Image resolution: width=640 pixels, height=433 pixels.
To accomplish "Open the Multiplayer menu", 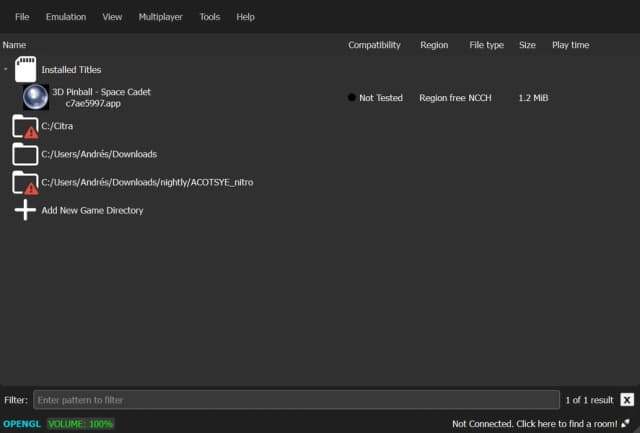I will (x=160, y=17).
